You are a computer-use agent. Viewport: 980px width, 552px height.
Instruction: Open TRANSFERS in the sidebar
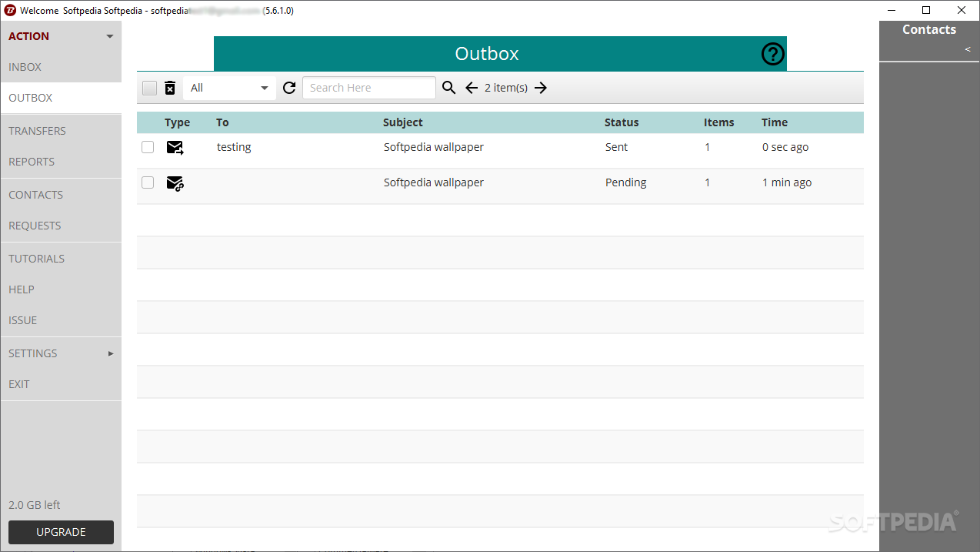click(x=61, y=131)
